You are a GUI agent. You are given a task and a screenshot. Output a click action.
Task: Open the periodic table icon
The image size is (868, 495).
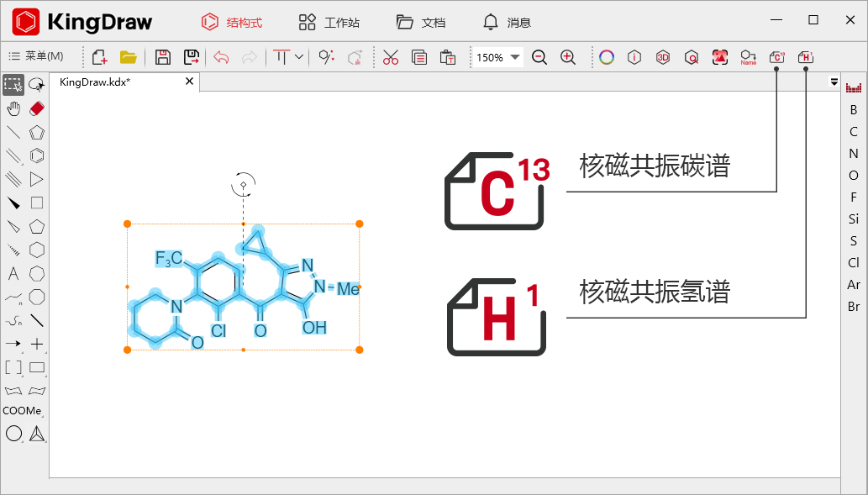point(854,87)
